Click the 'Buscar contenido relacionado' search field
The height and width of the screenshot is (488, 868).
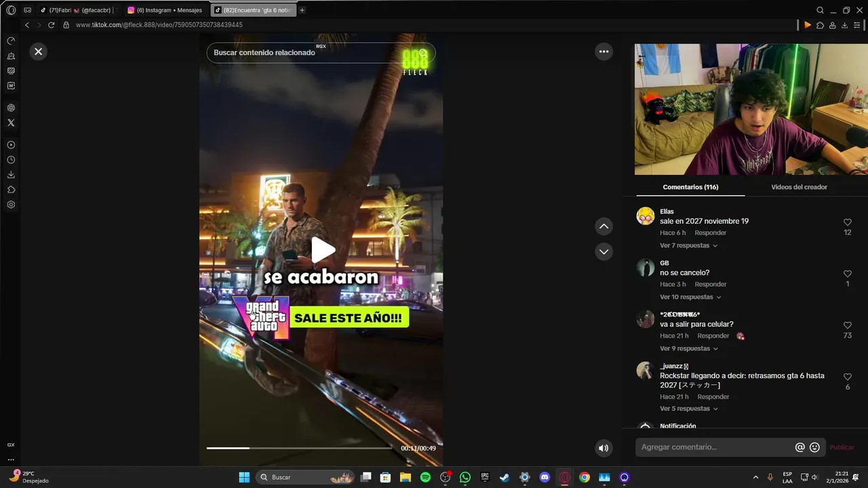(321, 53)
